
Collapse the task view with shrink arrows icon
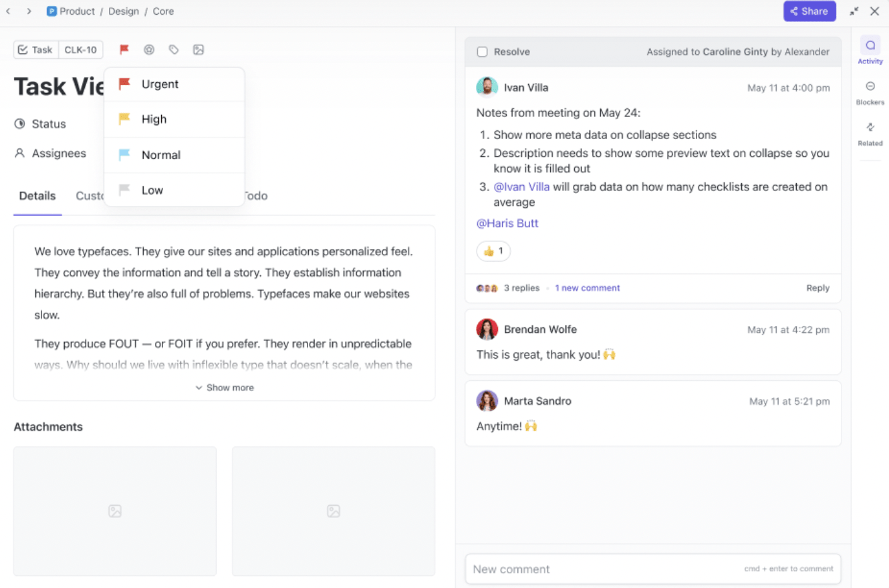(x=854, y=11)
